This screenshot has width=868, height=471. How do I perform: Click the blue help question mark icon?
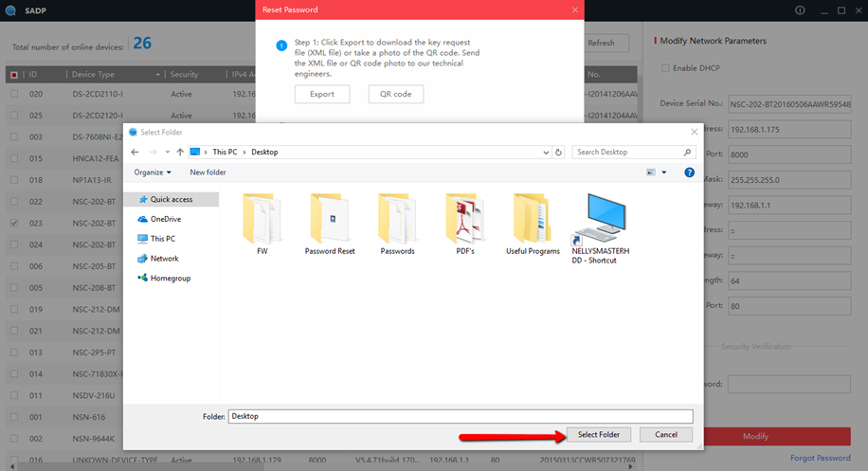(689, 172)
